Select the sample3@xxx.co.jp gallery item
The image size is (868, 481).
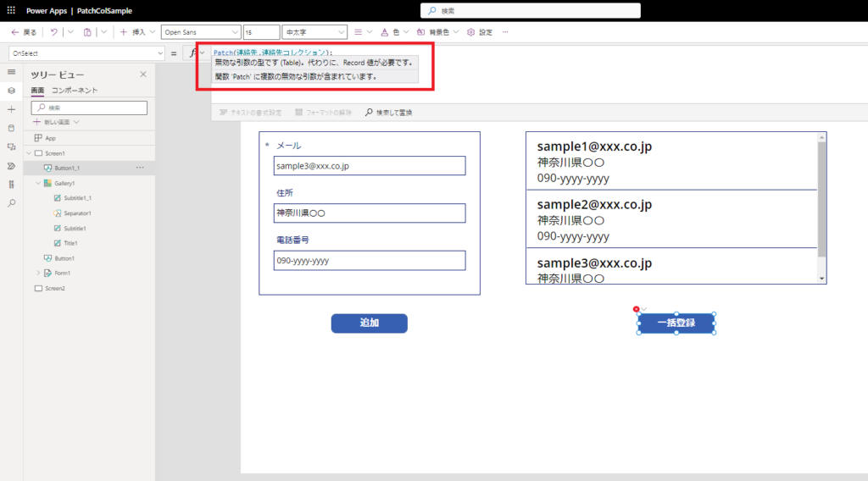tap(671, 267)
